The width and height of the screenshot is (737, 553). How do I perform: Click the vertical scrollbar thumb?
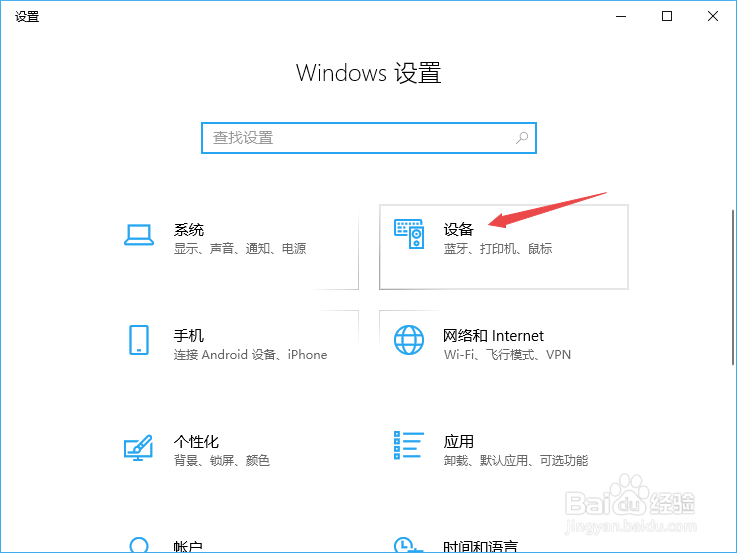pyautogui.click(x=733, y=287)
